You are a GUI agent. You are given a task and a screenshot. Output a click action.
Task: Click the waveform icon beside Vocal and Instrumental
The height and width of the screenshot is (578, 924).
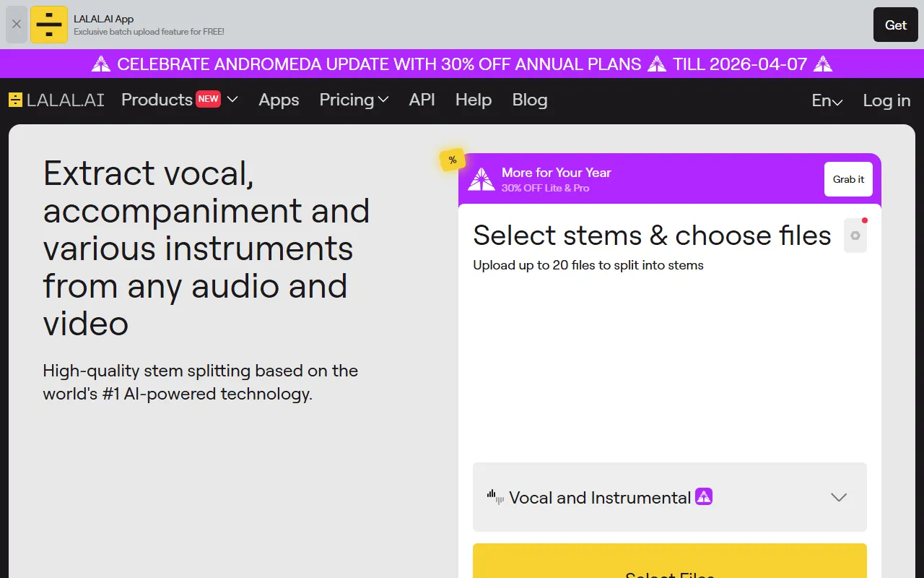pos(495,497)
